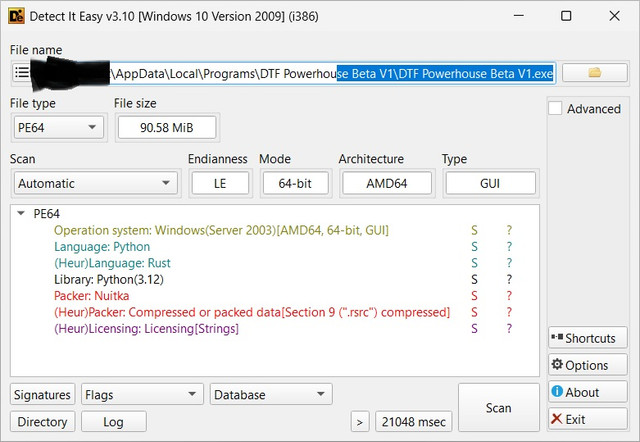Open the PE64 file type dropdown
The width and height of the screenshot is (640, 442).
click(x=58, y=128)
